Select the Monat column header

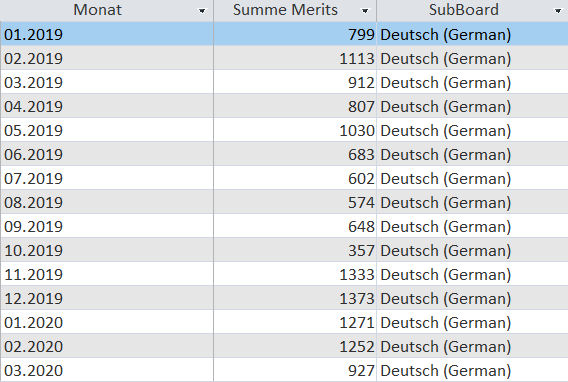point(107,11)
